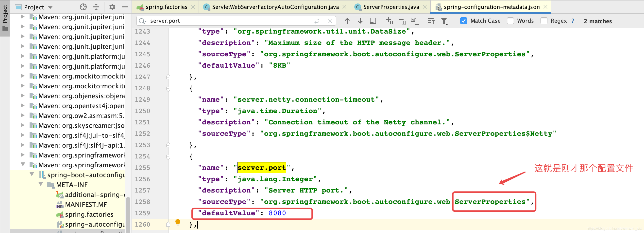Click java.time.Duration type value
The image size is (644, 233).
[277, 111]
